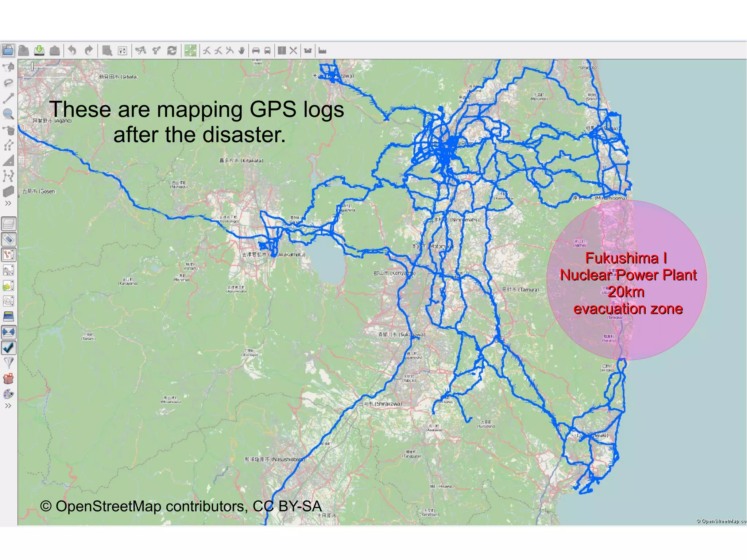Redo the last undone action
This screenshot has height=560, width=747.
click(88, 50)
